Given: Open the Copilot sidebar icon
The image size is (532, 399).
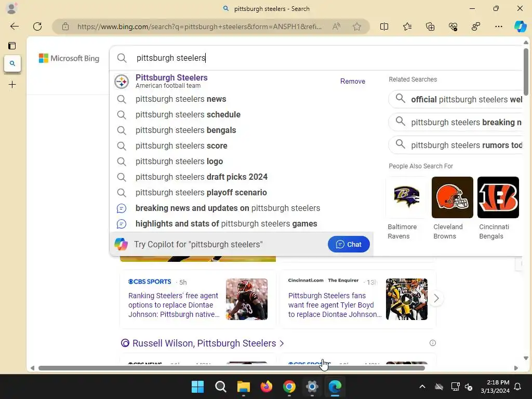Looking at the screenshot, I should (520, 26).
